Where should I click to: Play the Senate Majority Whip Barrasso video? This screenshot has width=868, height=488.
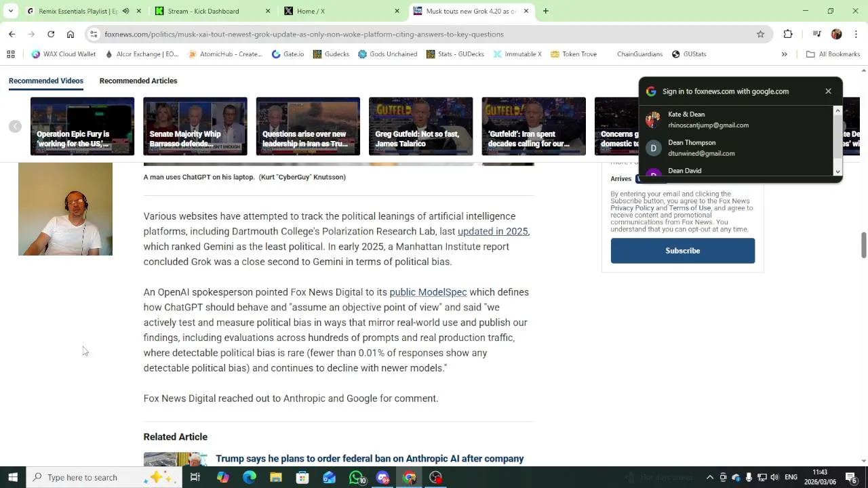(x=195, y=126)
